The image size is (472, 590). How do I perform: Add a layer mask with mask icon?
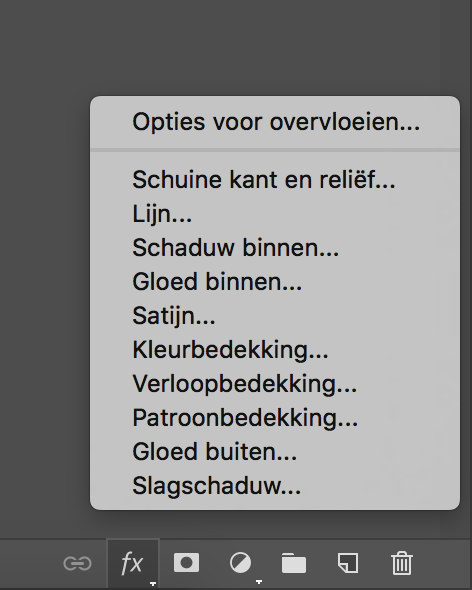coord(186,563)
